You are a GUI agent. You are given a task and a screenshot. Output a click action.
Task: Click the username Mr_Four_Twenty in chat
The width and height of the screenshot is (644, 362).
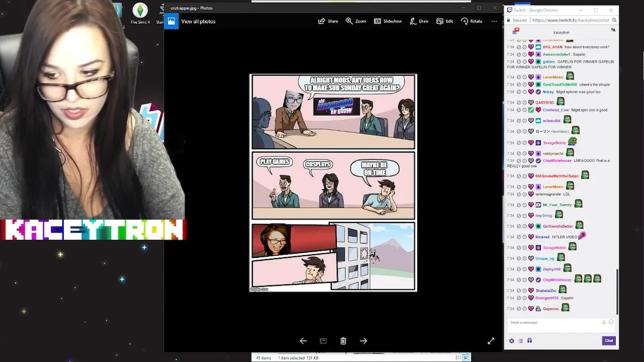[557, 205]
